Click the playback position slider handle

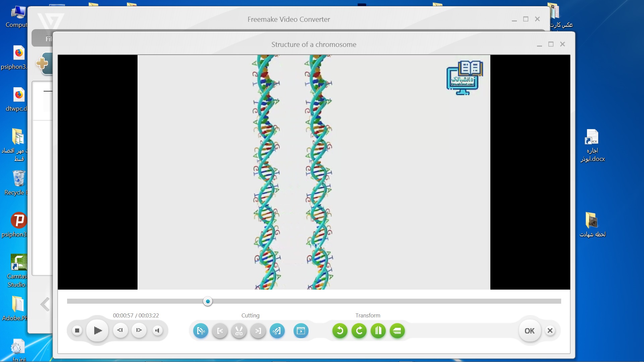pyautogui.click(x=208, y=301)
